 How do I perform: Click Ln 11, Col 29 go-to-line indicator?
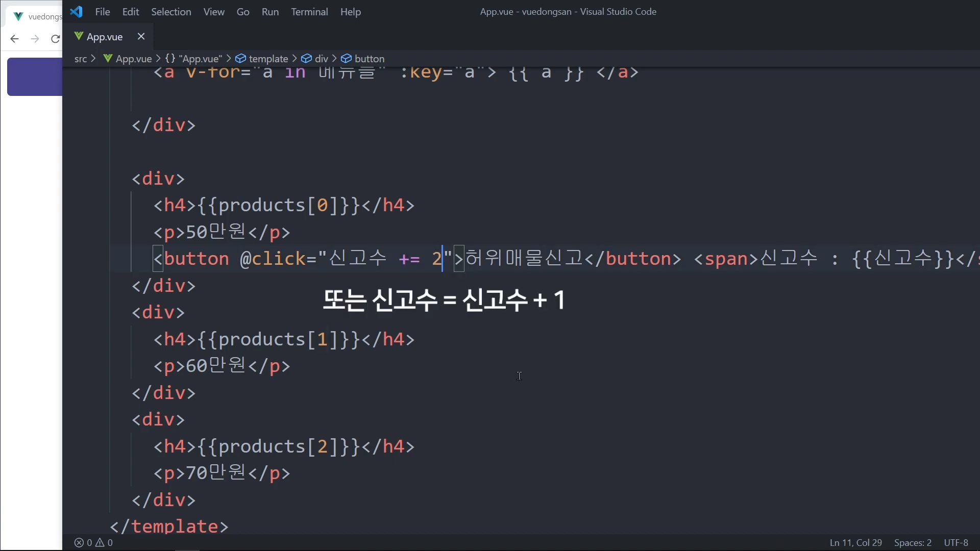(855, 543)
